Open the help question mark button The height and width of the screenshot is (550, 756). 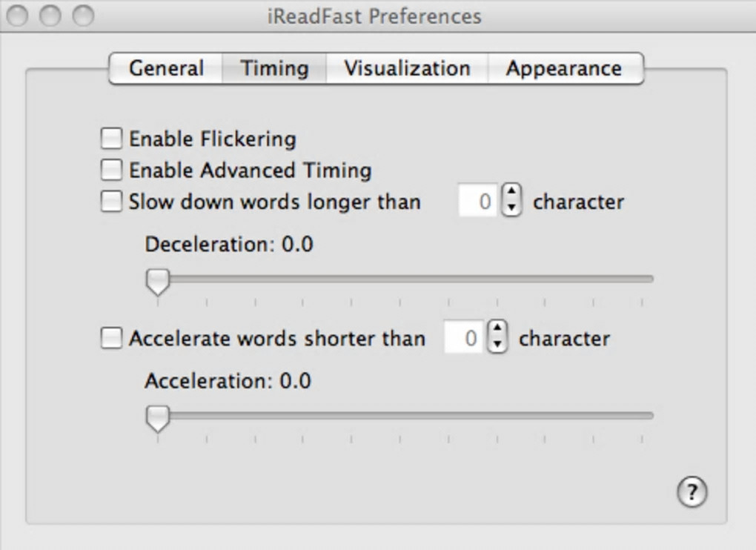692,491
